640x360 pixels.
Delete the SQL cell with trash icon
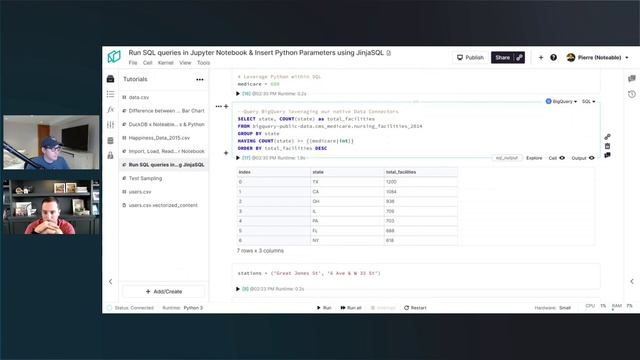607,146
